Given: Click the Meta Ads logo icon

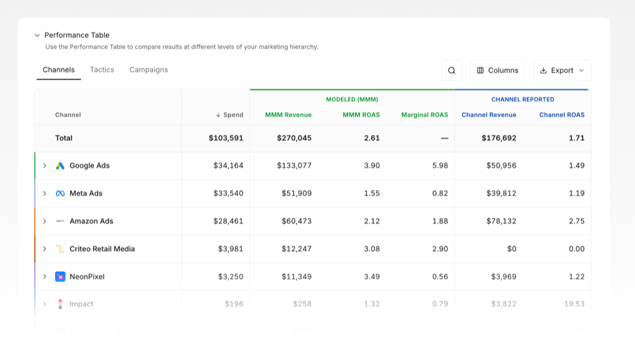Looking at the screenshot, I should (x=60, y=193).
